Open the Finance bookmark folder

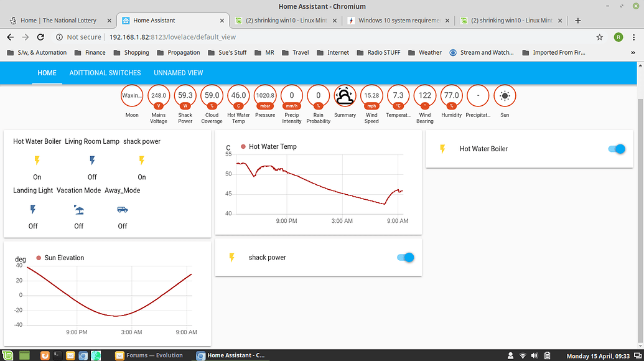[x=90, y=52]
